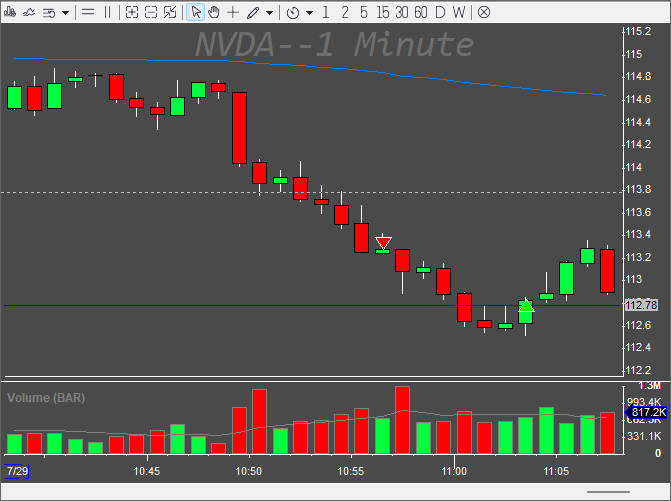The height and width of the screenshot is (501, 671).
Task: Add a vertical line with double-bar icon
Action: (107, 12)
